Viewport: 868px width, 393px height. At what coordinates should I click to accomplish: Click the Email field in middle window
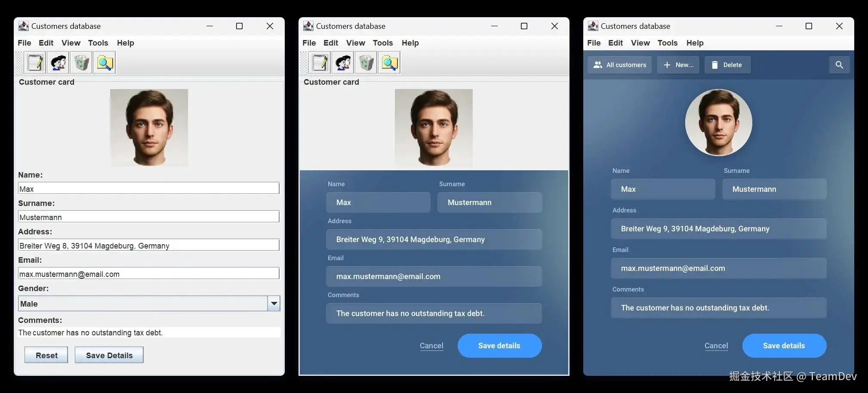click(x=434, y=276)
